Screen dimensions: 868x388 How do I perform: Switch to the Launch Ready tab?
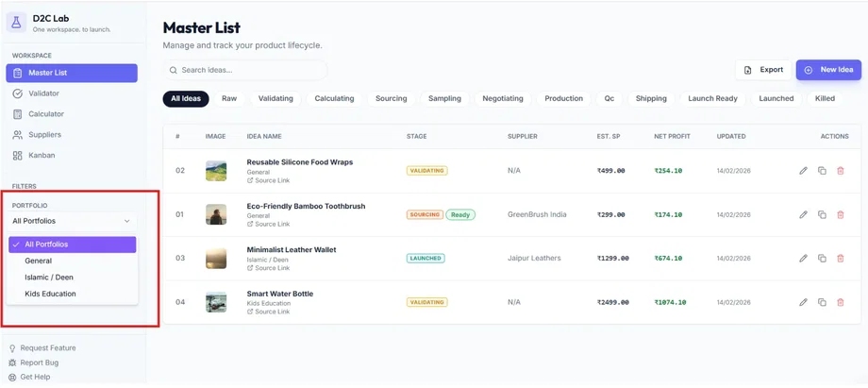(712, 98)
